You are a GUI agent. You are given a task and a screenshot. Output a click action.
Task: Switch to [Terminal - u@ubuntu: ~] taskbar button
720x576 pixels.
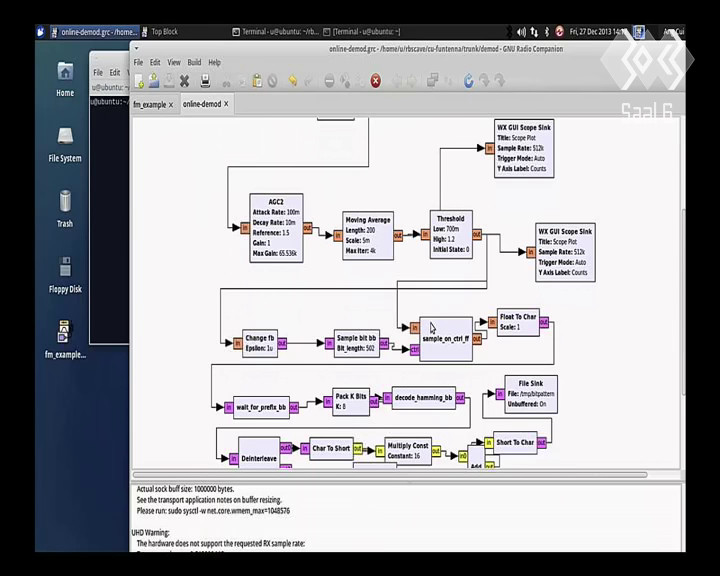coord(362,32)
